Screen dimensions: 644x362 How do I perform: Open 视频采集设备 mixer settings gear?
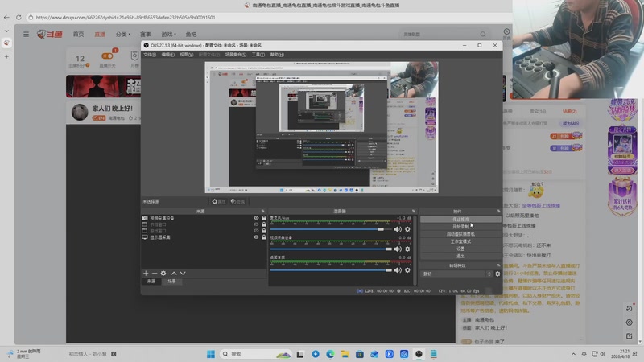pos(407,249)
